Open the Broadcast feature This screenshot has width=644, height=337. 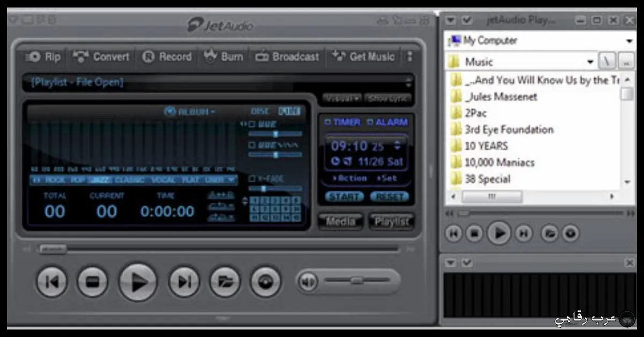pos(287,56)
